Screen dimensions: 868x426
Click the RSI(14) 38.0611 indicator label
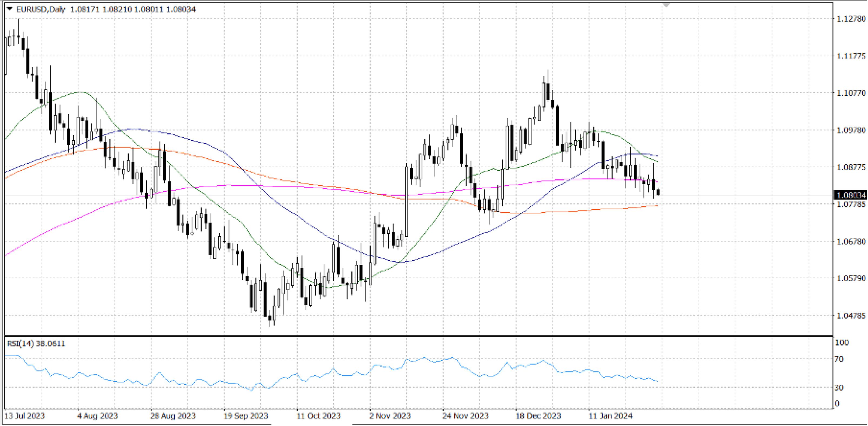(36, 344)
